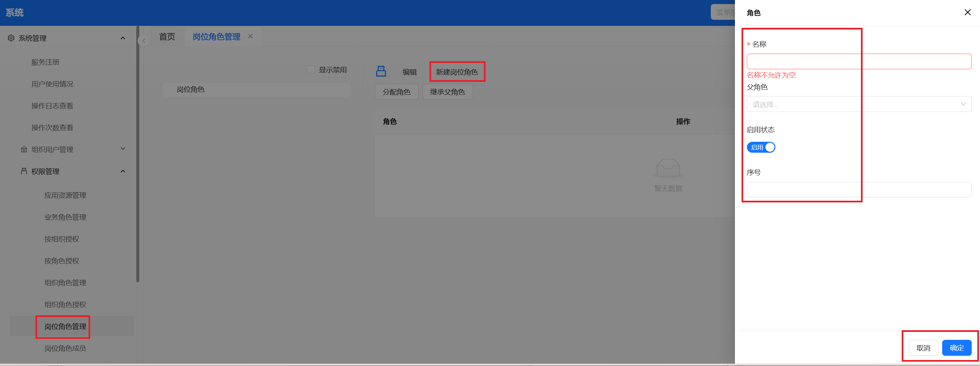Open 按角色授权 menu item

tap(62, 261)
